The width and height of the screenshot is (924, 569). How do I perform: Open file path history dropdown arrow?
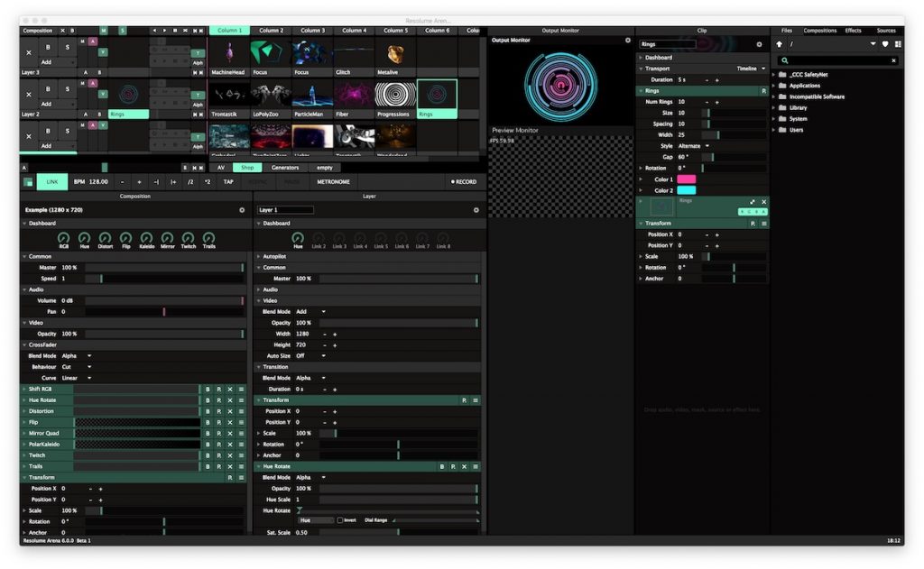tap(873, 44)
